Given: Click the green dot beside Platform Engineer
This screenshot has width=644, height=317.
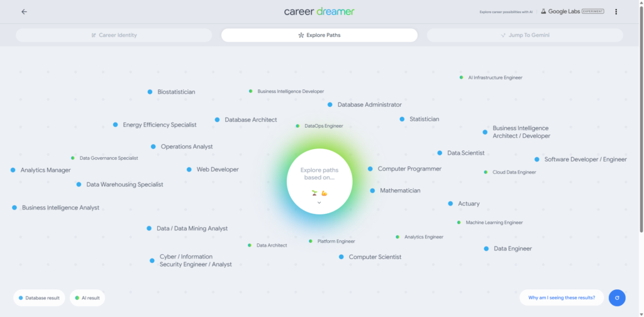Looking at the screenshot, I should tap(311, 241).
